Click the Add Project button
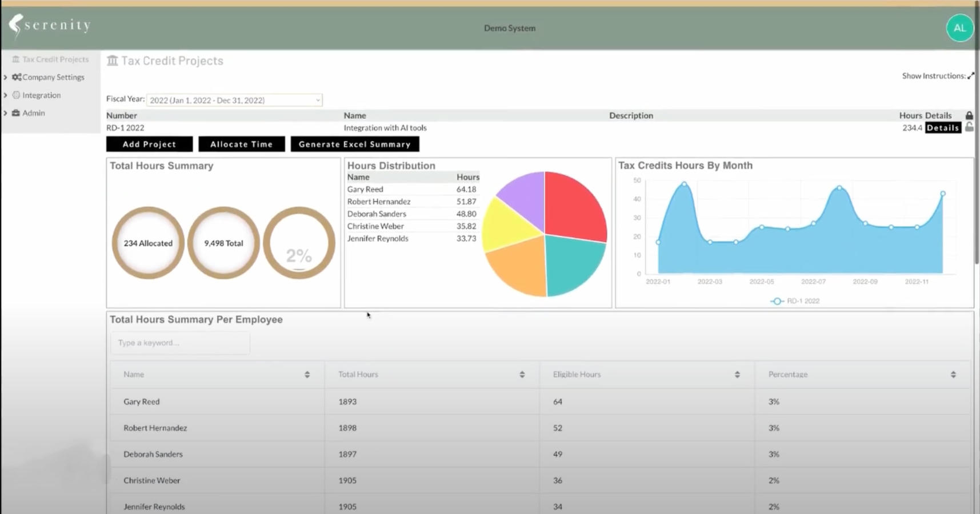The width and height of the screenshot is (980, 514). pyautogui.click(x=149, y=144)
